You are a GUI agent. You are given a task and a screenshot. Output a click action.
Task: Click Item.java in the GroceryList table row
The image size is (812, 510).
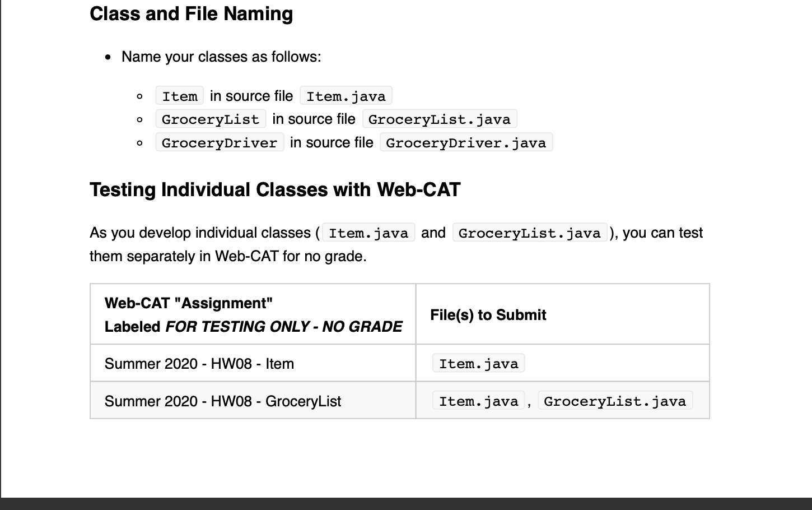[478, 400]
